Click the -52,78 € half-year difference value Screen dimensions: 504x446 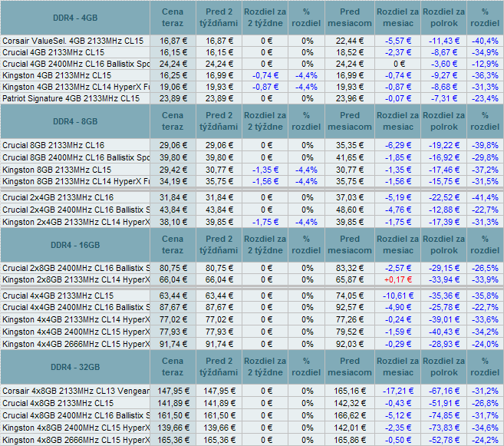(x=444, y=440)
